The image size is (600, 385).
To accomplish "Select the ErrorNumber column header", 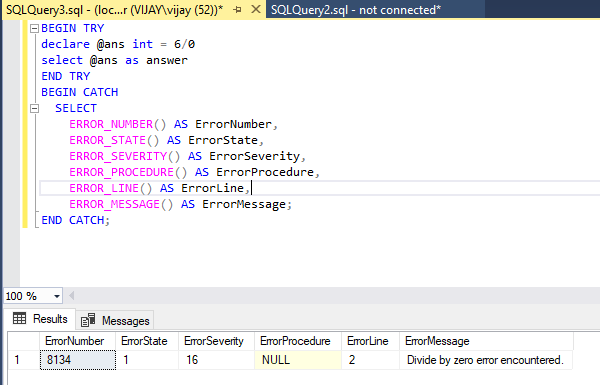I will click(x=77, y=341).
